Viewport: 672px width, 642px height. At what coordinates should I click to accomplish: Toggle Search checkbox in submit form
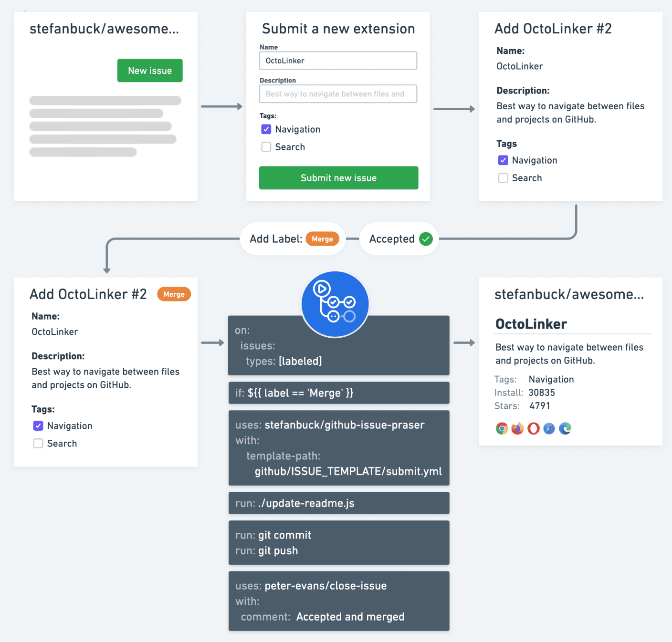click(266, 147)
